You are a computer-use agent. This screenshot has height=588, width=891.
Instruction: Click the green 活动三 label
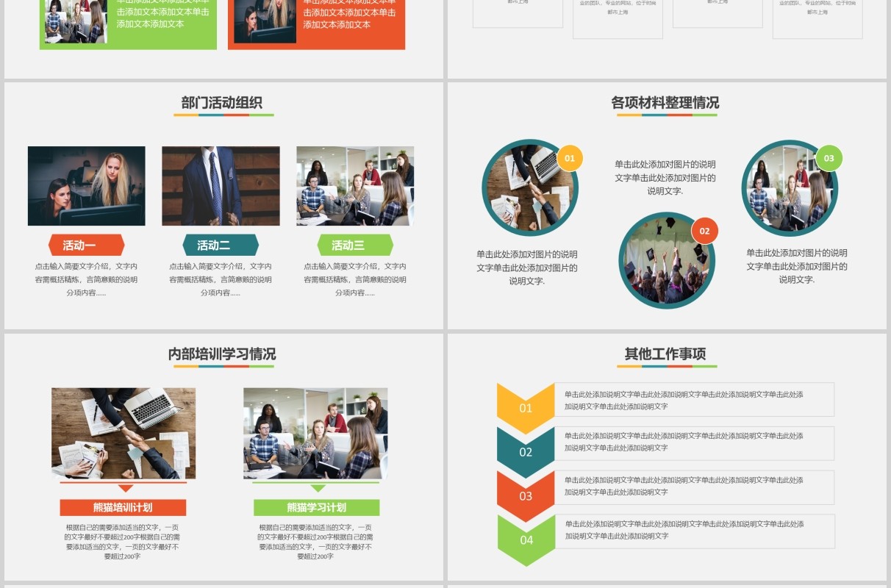[355, 245]
